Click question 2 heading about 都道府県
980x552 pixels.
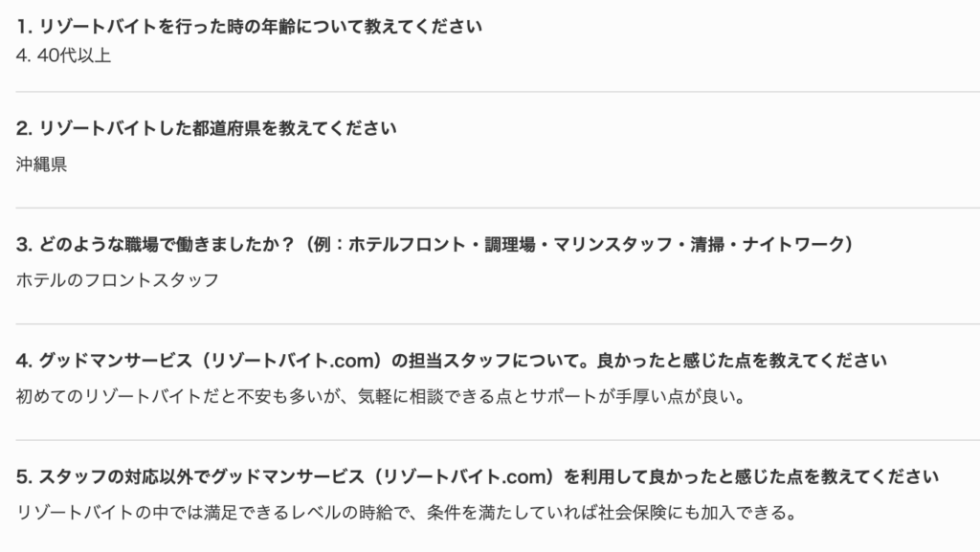[207, 128]
